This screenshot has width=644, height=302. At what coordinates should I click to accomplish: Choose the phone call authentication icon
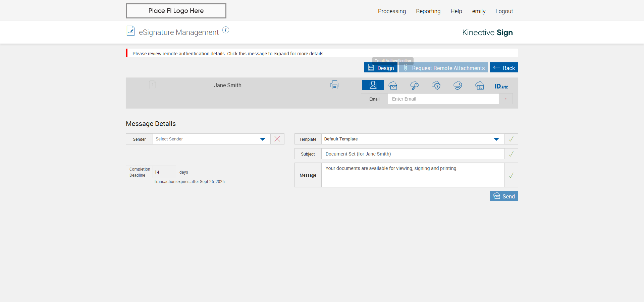(x=458, y=85)
